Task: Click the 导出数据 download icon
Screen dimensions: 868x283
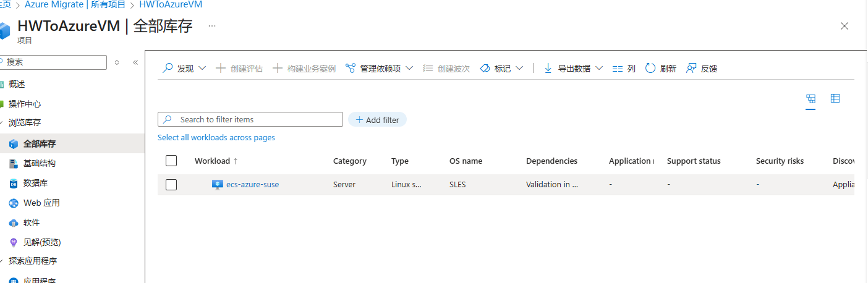Action: [x=548, y=69]
